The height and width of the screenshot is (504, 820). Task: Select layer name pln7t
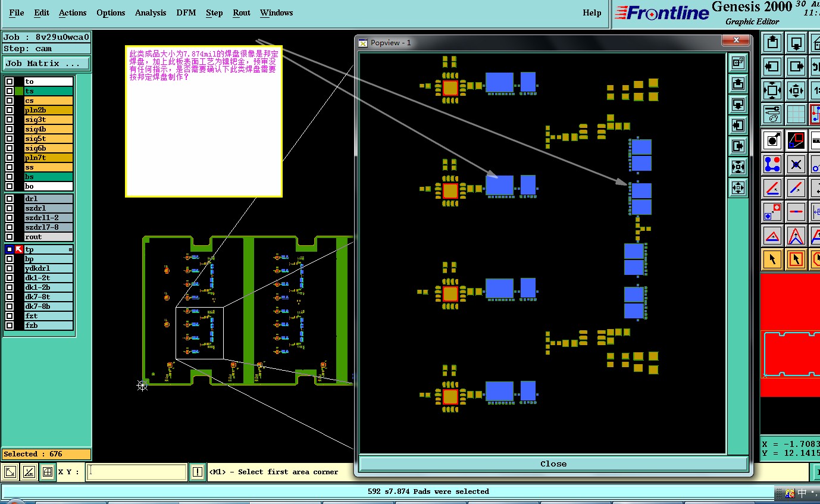tap(48, 158)
